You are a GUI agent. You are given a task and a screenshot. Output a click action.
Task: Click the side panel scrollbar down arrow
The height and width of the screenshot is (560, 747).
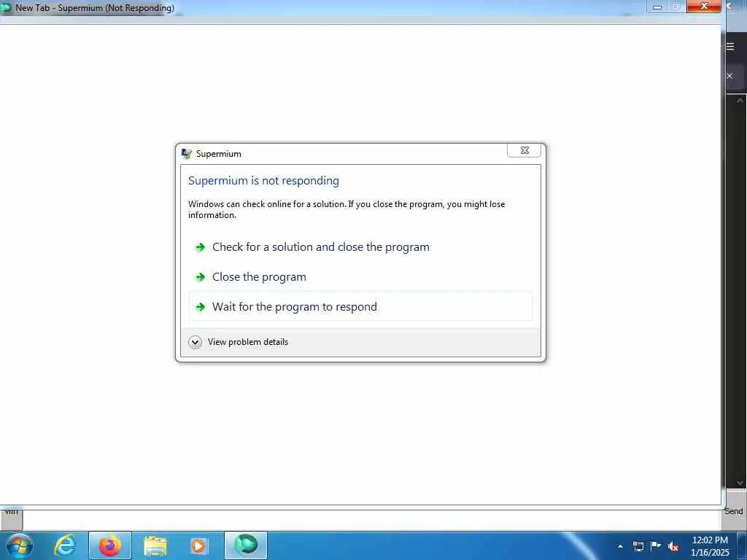(x=740, y=483)
